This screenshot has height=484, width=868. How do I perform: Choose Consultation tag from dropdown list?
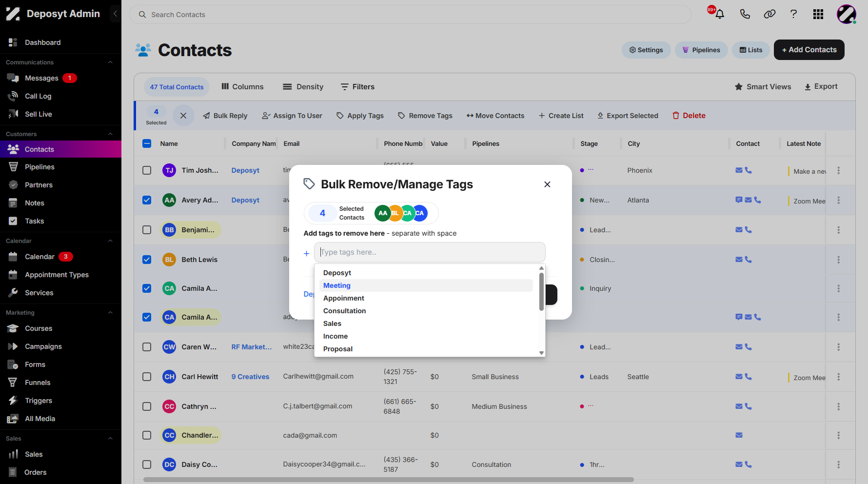[426, 311]
